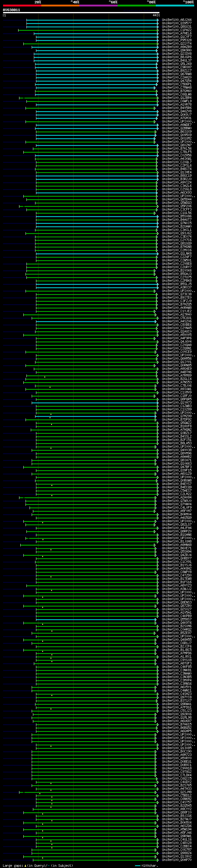197x868 pixels.
Task: Click hit label UniRef100_B4V5R6
Action: (x=176, y=108)
